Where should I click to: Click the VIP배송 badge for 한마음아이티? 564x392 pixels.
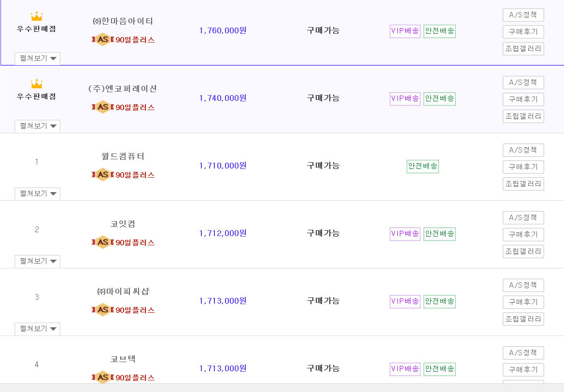coord(405,31)
